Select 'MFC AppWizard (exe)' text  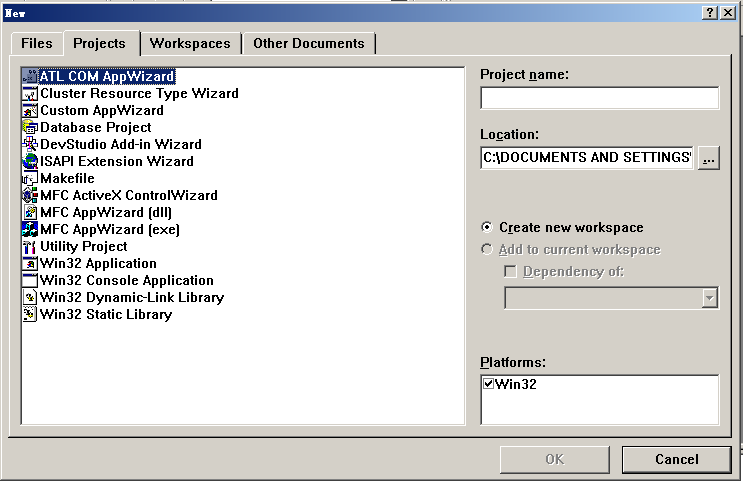coord(110,230)
